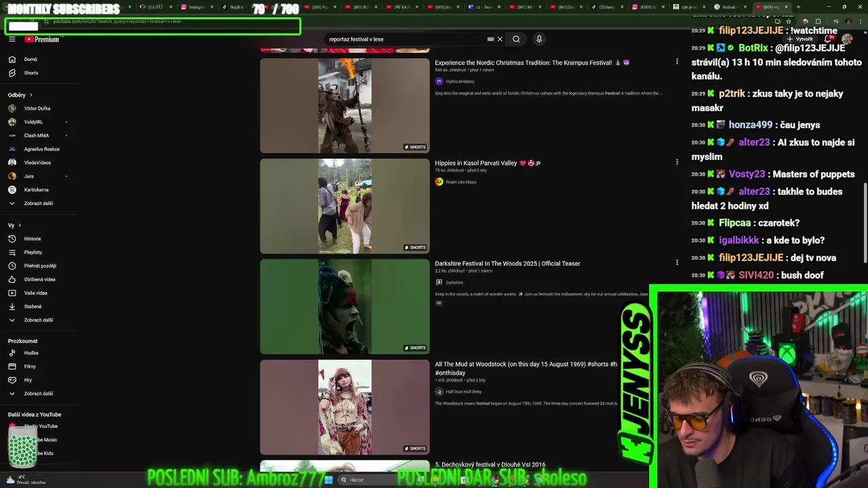Open a new browser tab with plus

[798, 7]
